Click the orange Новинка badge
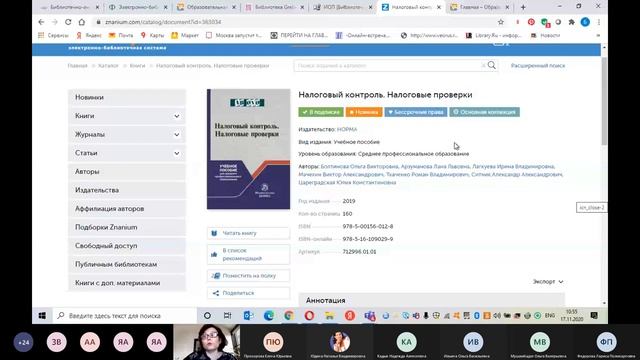 [364, 112]
